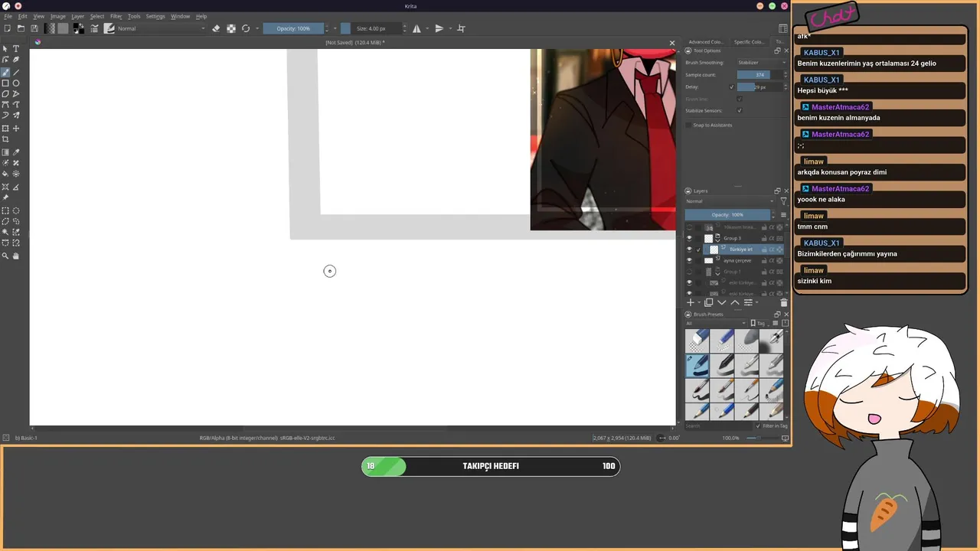Screen dimensions: 980x551
Task: Select the Transform tool
Action: (5, 129)
